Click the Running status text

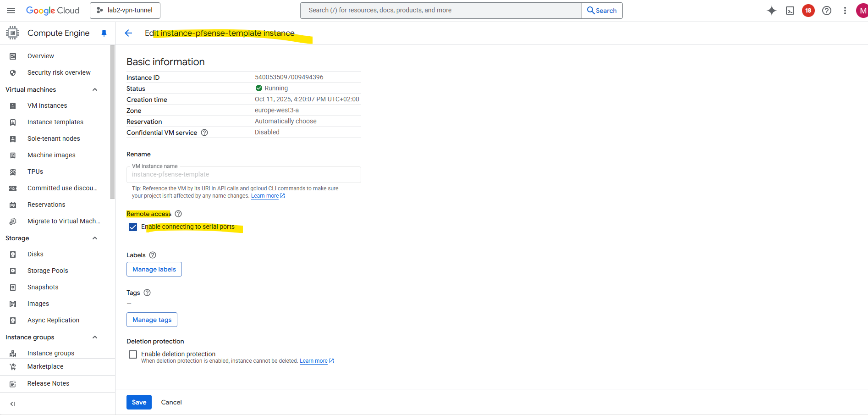click(x=276, y=88)
